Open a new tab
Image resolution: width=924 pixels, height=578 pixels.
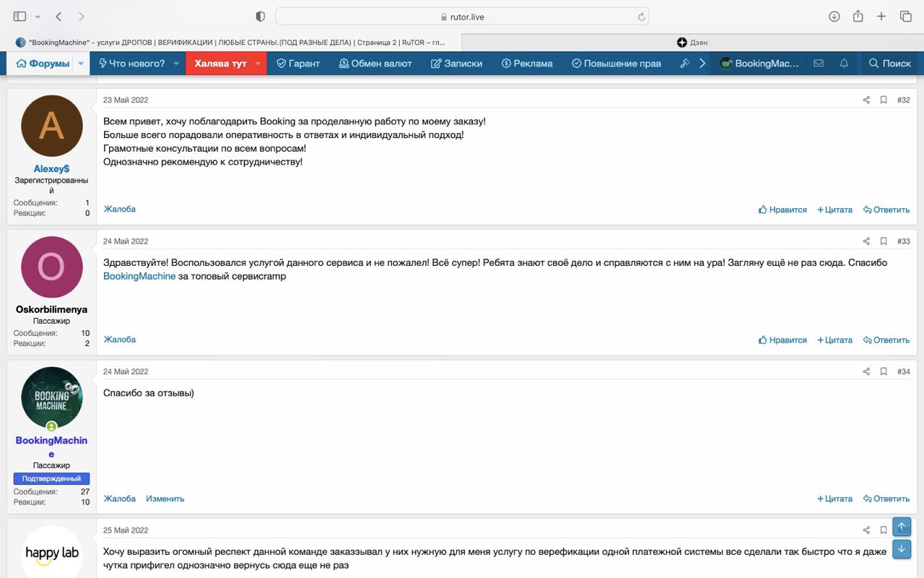[x=881, y=16]
